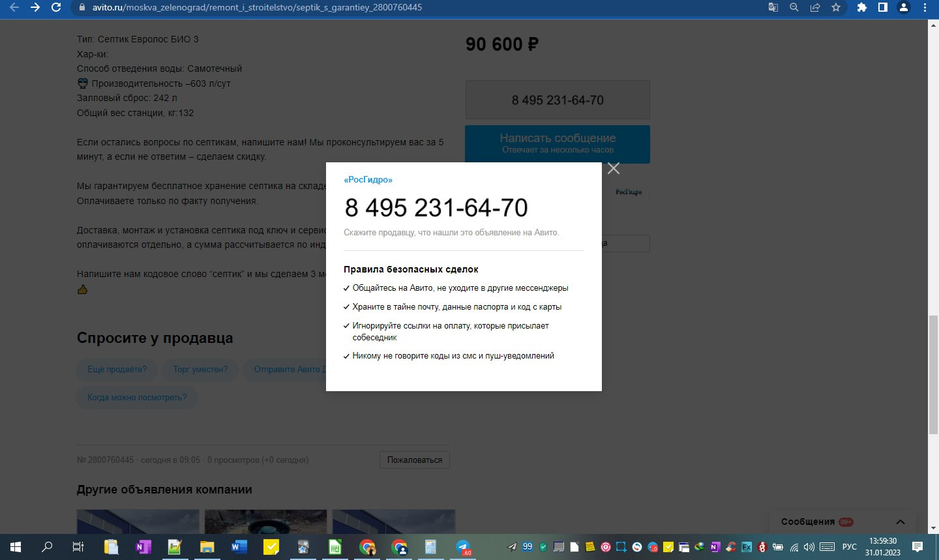
Task: Open Notepad++ from taskbar
Action: (x=175, y=547)
